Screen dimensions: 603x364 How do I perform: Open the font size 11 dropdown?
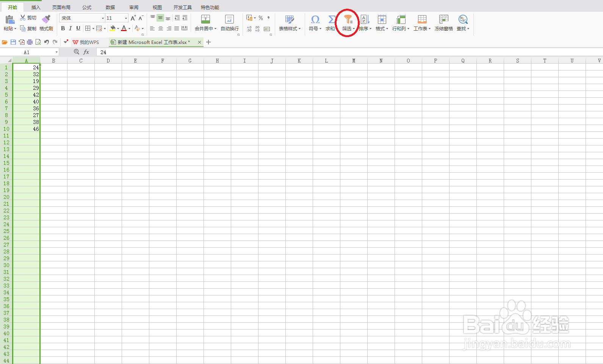(x=126, y=18)
